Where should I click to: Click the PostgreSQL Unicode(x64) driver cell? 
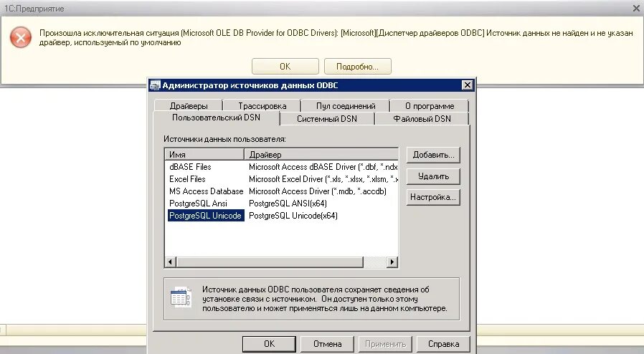(x=293, y=216)
